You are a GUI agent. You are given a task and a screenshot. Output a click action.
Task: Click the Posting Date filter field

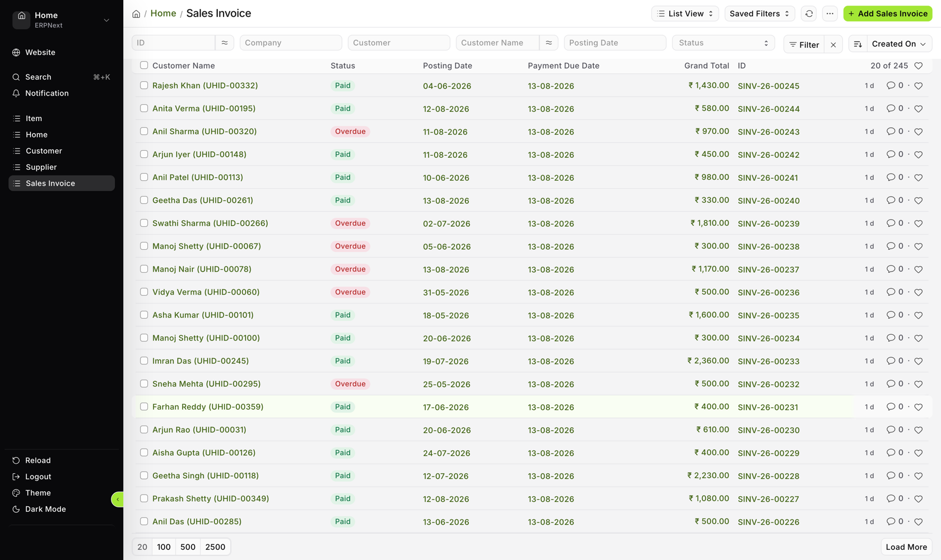click(x=615, y=43)
